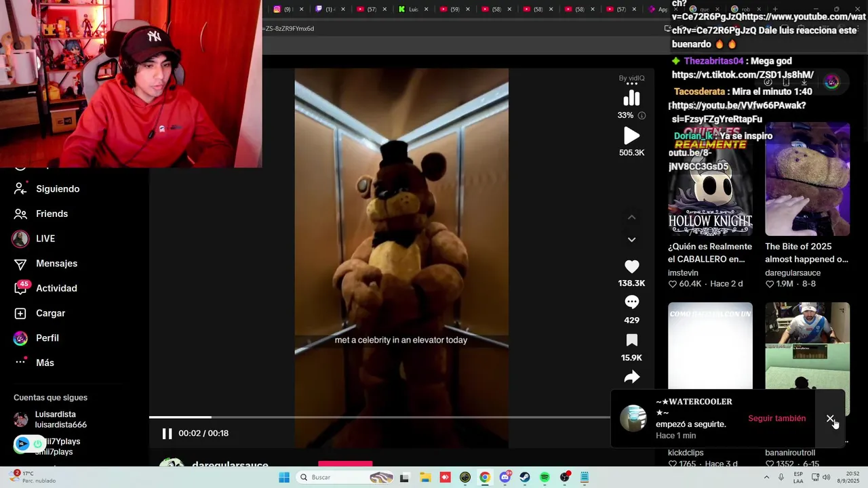This screenshot has width=868, height=488.
Task: Open the red app taskbar icon
Action: [445, 477]
